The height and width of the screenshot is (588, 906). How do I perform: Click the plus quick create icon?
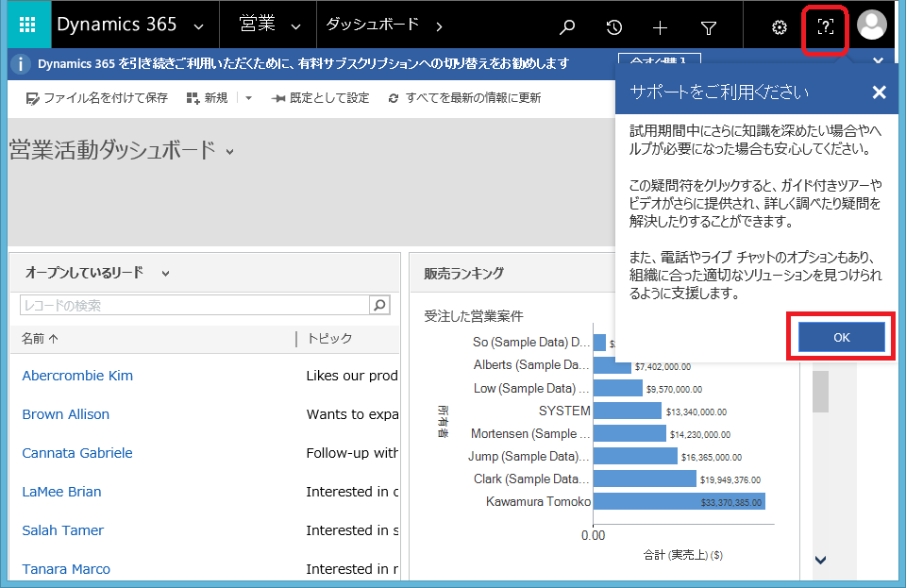660,27
